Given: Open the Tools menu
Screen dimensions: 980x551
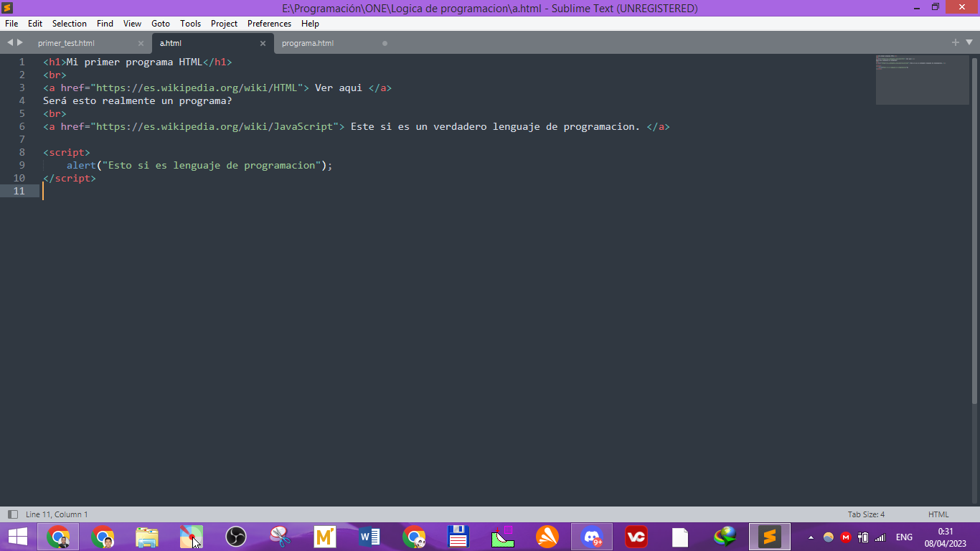Looking at the screenshot, I should click(190, 24).
